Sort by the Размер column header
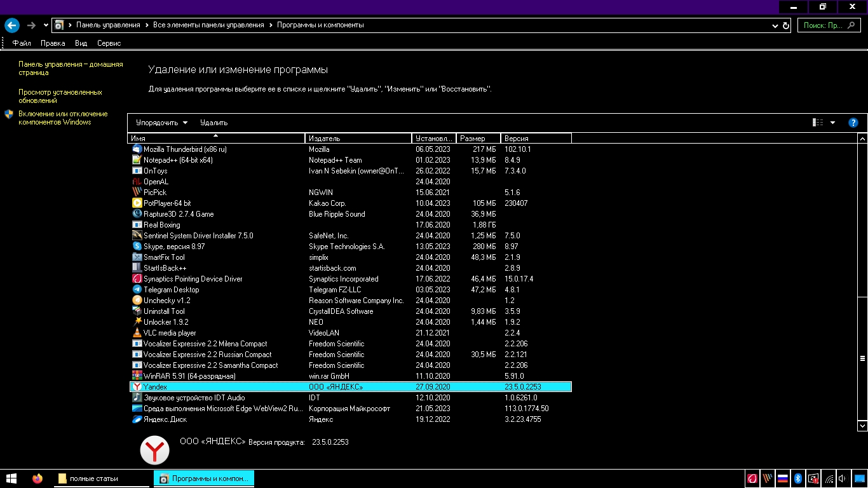This screenshot has width=868, height=488. (x=478, y=138)
